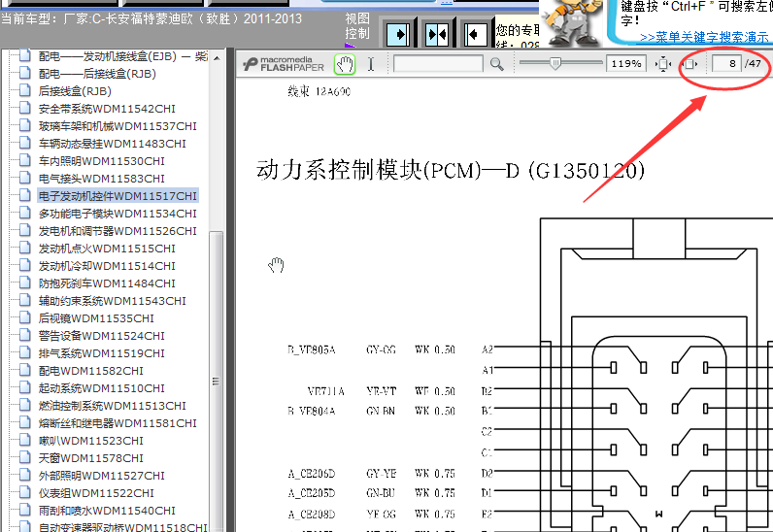The image size is (773, 532).
Task: Open 发电机和调节器WDM11526CHI document
Action: tap(118, 231)
